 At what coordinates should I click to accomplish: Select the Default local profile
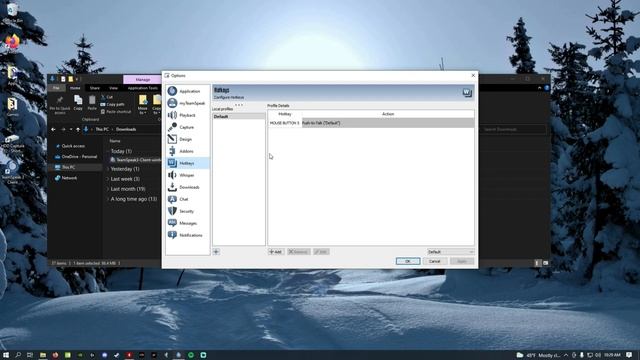239,116
